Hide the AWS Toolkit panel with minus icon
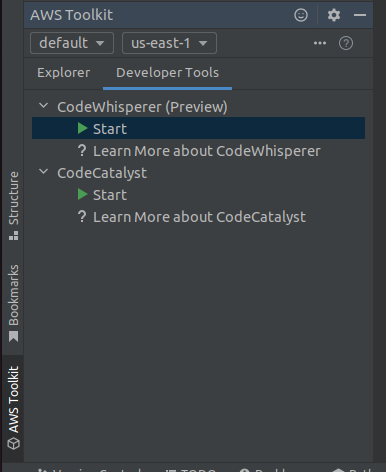The height and width of the screenshot is (472, 386). click(x=360, y=15)
